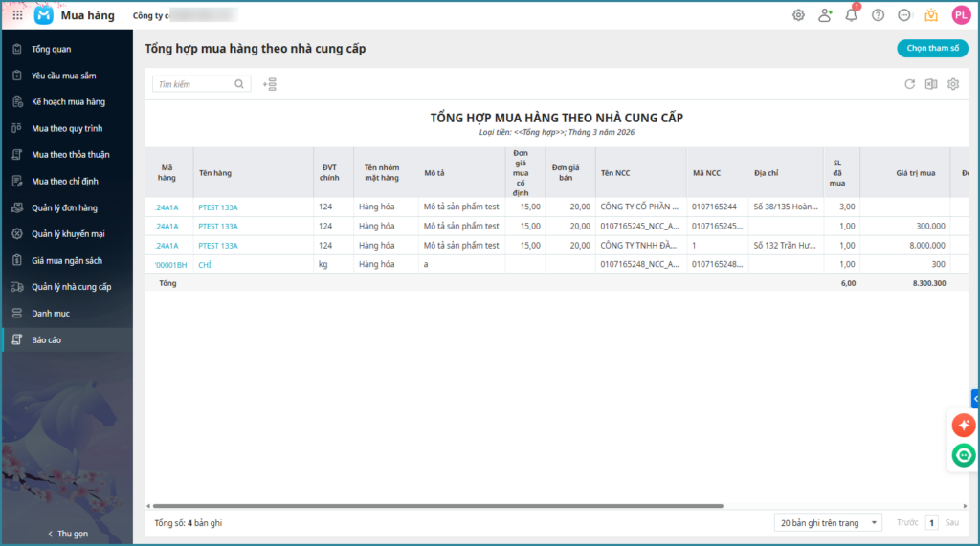Click the notification bell icon

pos(851,15)
